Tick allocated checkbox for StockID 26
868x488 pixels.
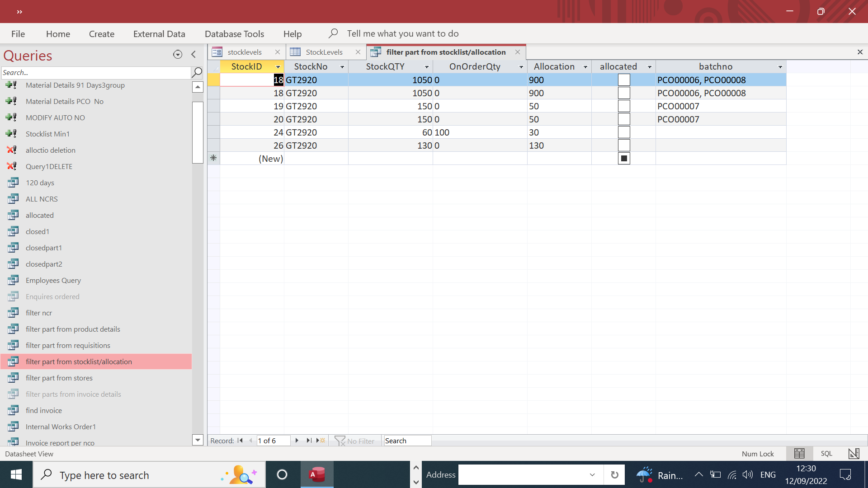pos(624,145)
